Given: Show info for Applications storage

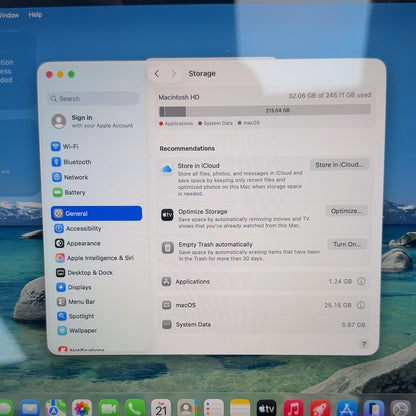Looking at the screenshot, I should point(361,281).
